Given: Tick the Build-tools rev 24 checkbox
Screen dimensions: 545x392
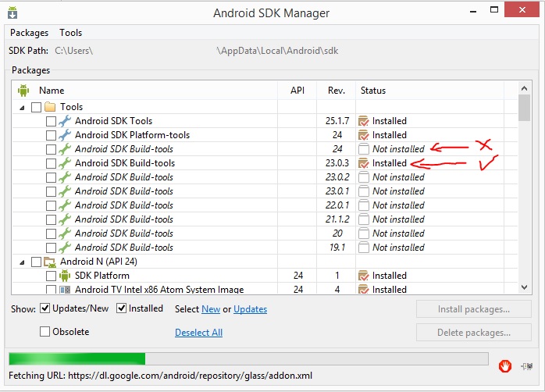Looking at the screenshot, I should 51,149.
